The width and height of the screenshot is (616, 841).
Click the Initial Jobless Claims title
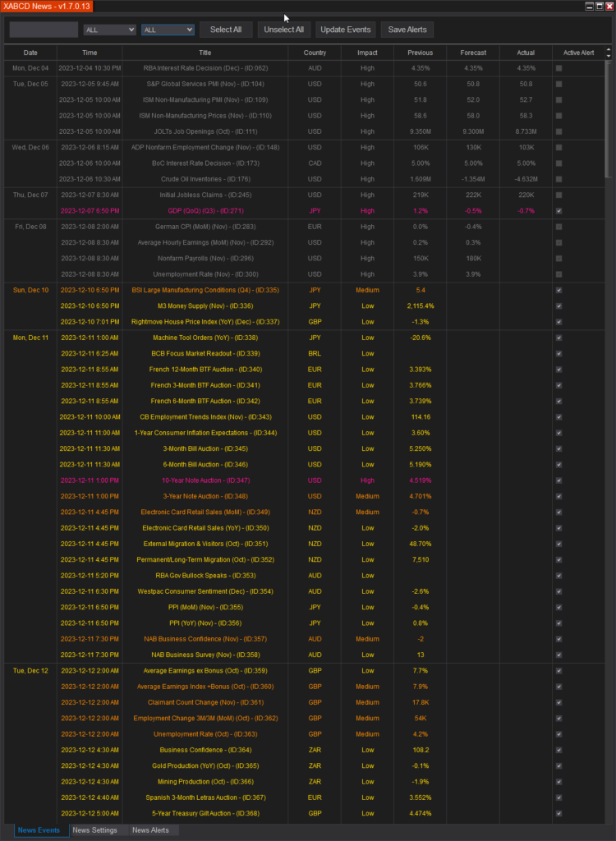pos(205,195)
